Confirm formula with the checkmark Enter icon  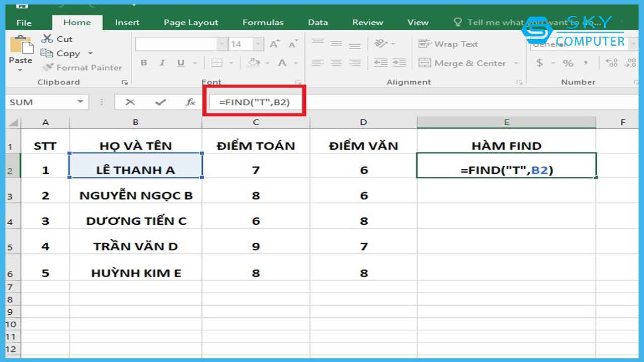pyautogui.click(x=160, y=102)
